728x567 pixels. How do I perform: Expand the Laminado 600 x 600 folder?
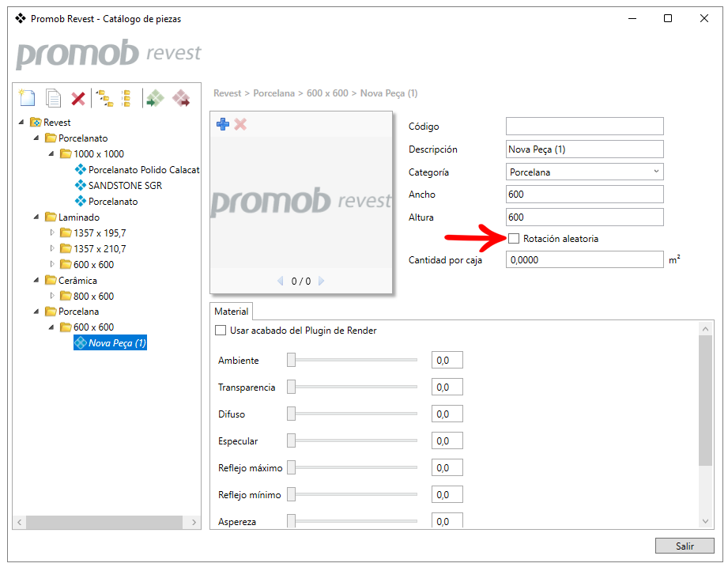click(x=52, y=264)
